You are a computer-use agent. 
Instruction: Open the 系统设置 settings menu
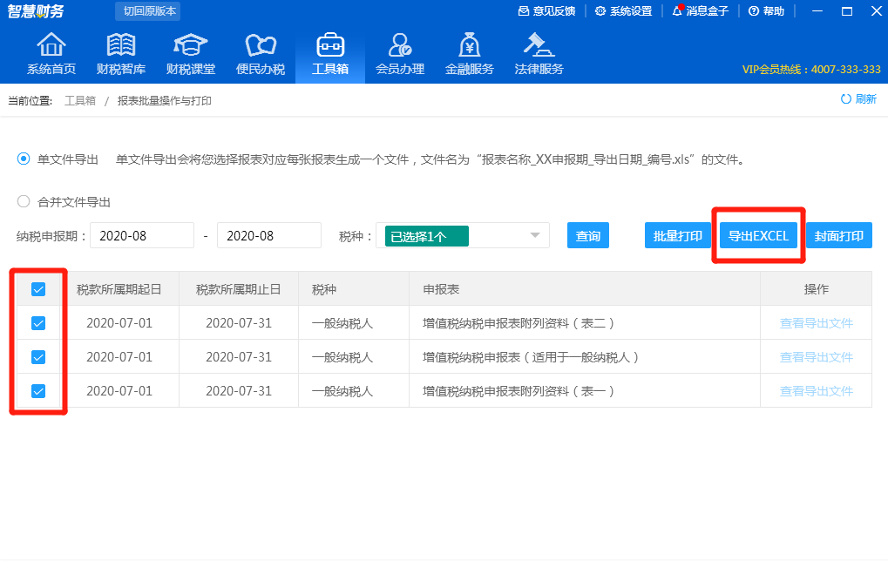pyautogui.click(x=624, y=11)
